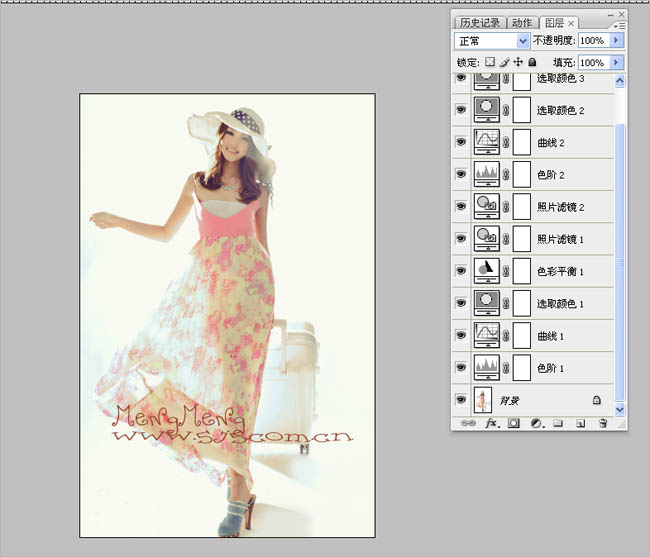Expand the 填充 fill slider arrow
650x557 pixels.
point(616,62)
